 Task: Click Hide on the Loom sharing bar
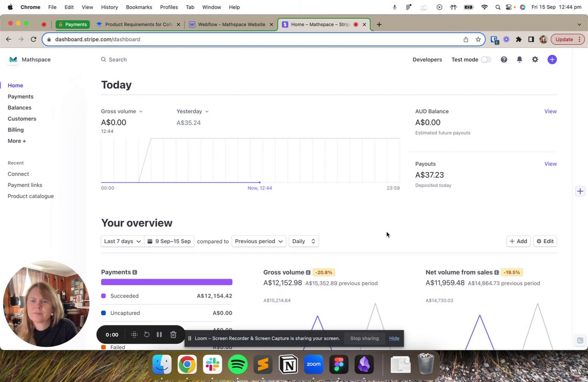tap(394, 338)
